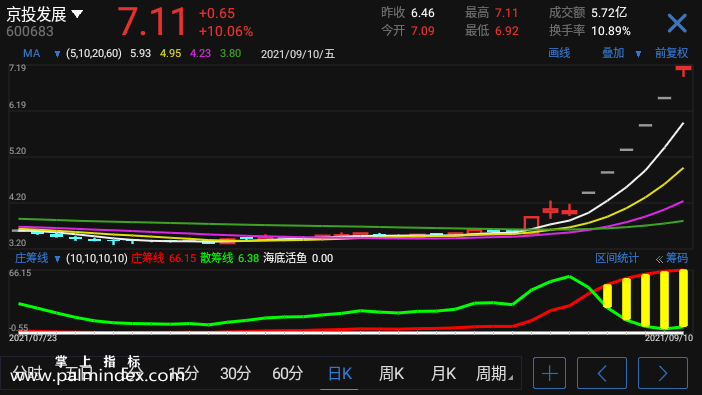Click the latest red candlestick at top right
Screen dimensions: 702x395
click(x=683, y=70)
